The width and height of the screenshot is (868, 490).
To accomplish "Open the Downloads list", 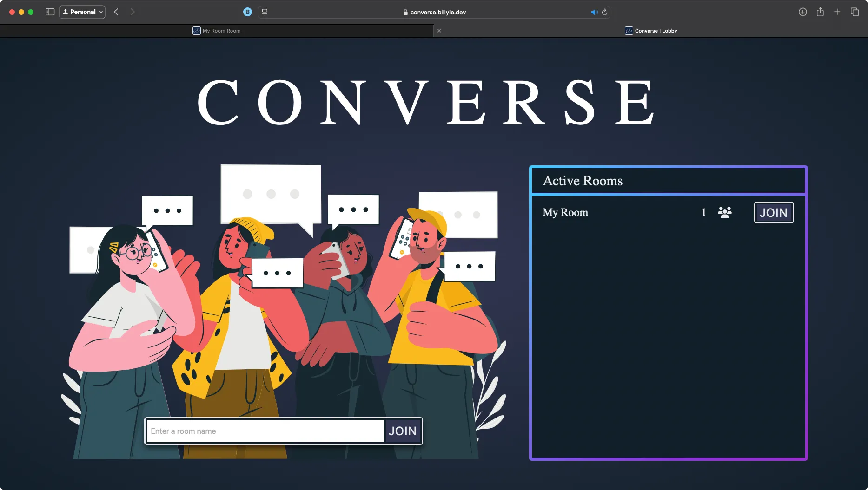I will click(802, 12).
